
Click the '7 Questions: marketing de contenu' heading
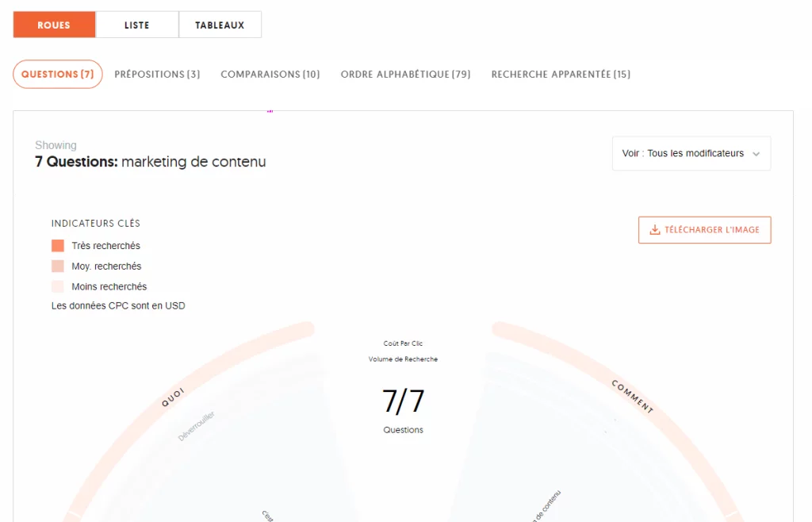[x=150, y=162]
